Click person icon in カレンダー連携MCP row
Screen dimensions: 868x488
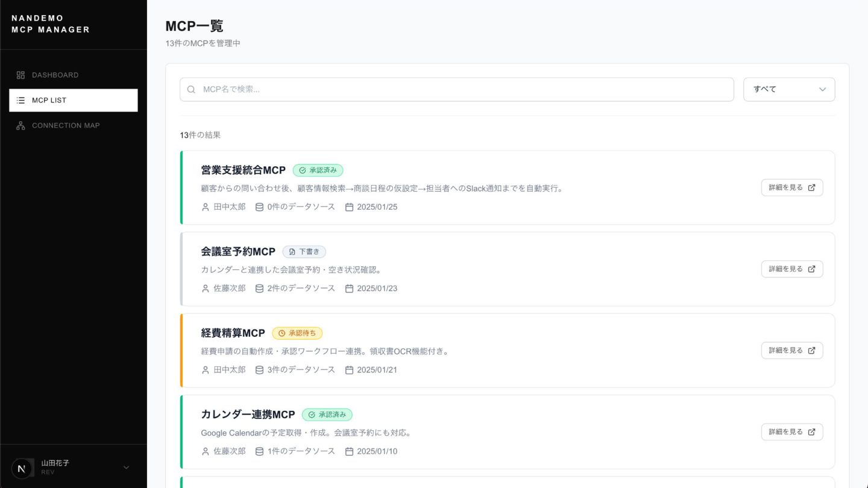(x=205, y=451)
